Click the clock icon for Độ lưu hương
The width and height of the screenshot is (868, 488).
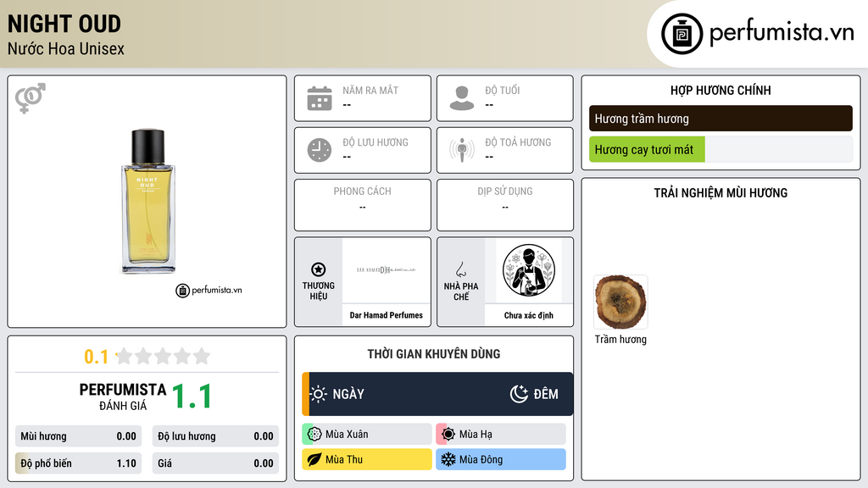[x=320, y=150]
